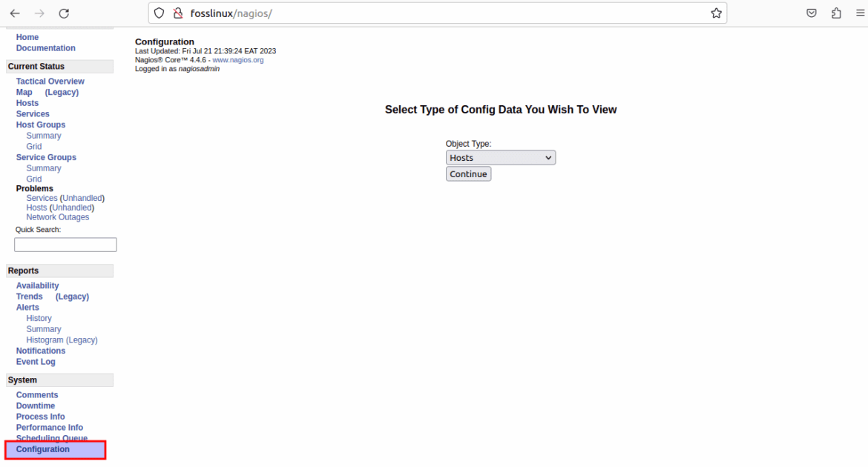The image size is (868, 467).
Task: Expand the Object Type dropdown
Action: click(501, 158)
